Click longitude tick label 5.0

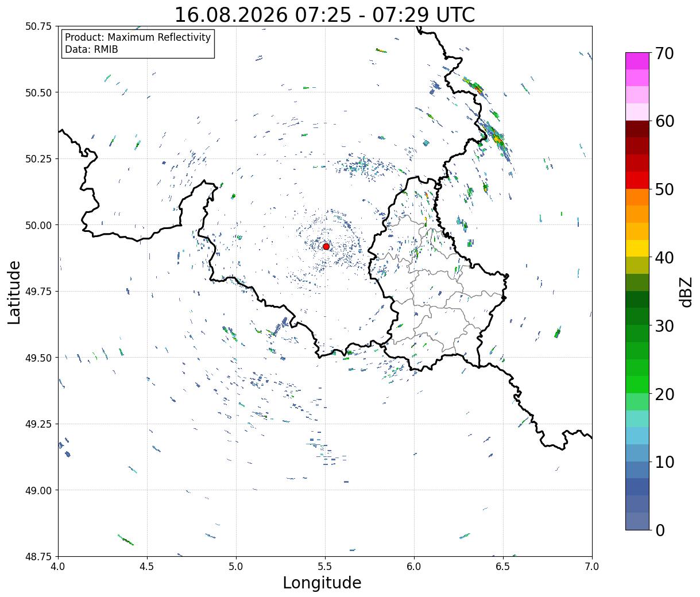236,567
